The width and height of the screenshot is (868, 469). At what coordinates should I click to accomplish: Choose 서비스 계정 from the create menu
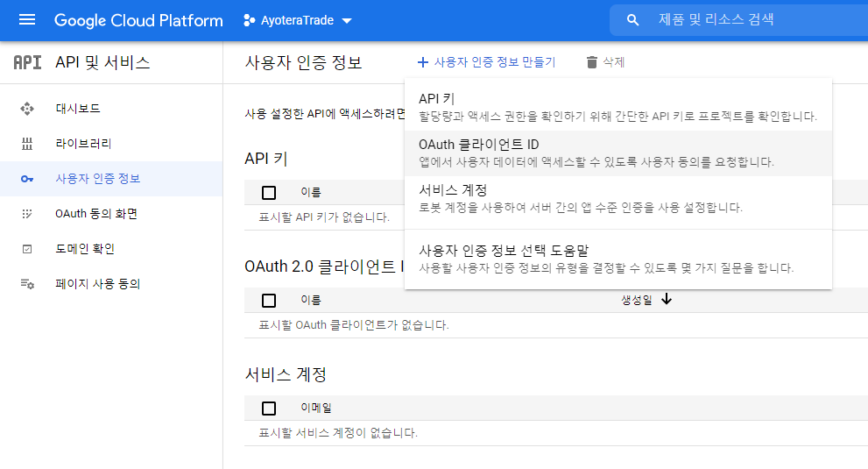pos(618,199)
